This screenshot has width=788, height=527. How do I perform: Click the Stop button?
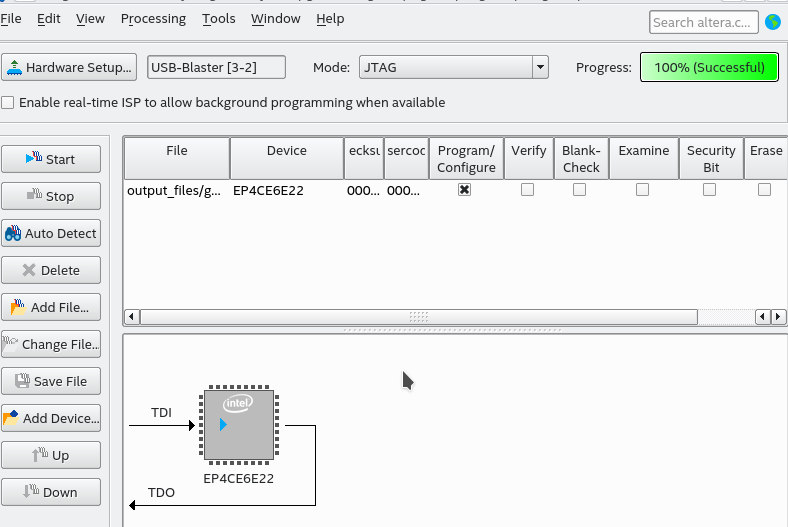tap(51, 196)
